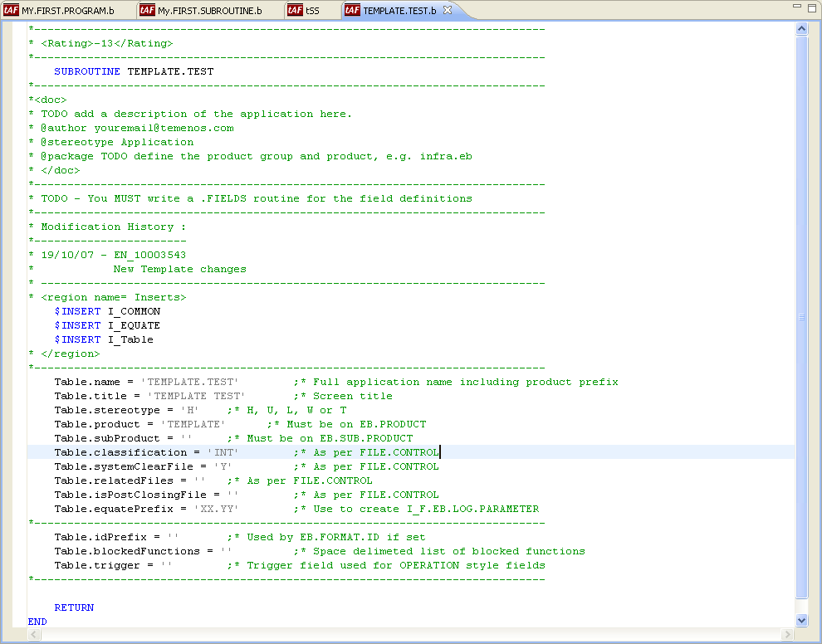Click the vertical scrollbar thumb
Viewport: 822px width, 644px height.
(801, 315)
